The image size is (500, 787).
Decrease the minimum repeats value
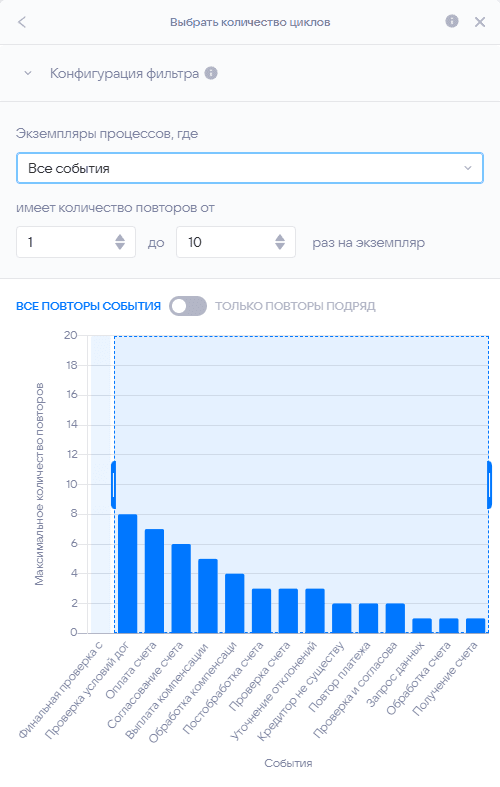pos(120,246)
